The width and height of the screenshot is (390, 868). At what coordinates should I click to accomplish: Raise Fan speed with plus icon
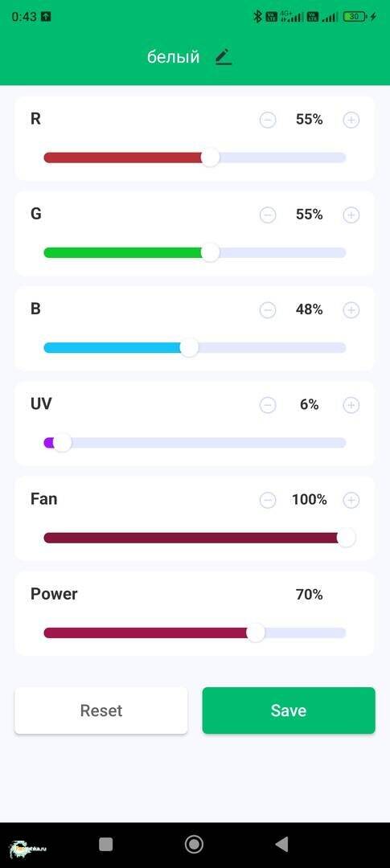351,501
